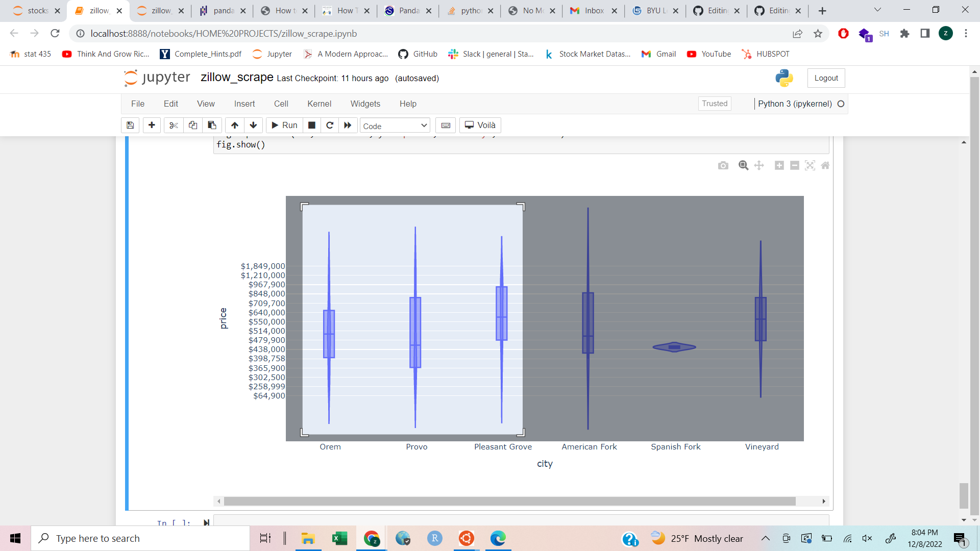Toggle the command palette keyboard icon
Image resolution: width=980 pixels, height=551 pixels.
point(446,126)
